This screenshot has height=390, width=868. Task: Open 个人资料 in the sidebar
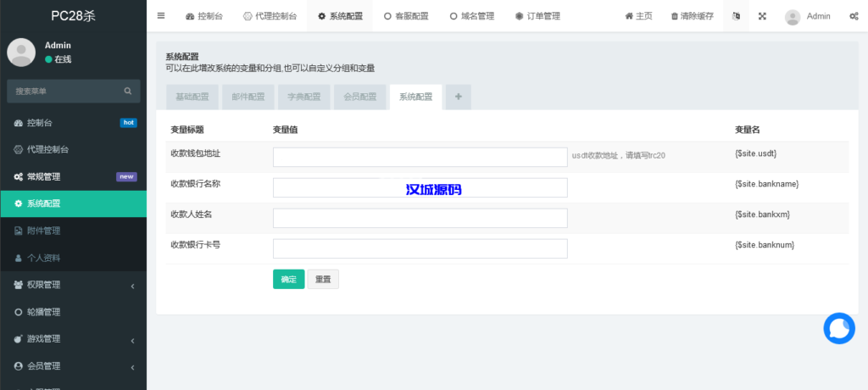click(73, 258)
